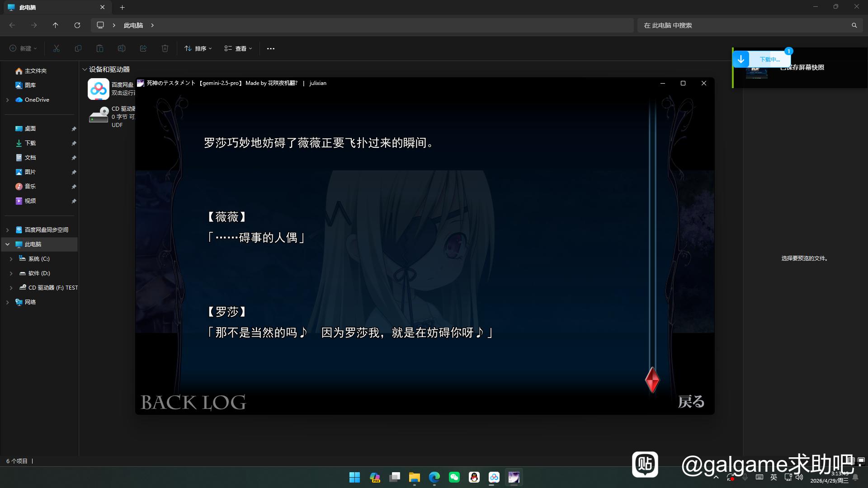Click the 下载中... download popup
Viewport: 868px width, 488px height.
click(762, 59)
